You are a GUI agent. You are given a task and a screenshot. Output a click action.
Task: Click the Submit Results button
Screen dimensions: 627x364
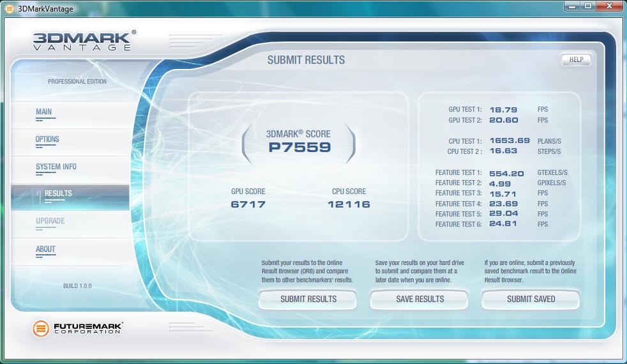click(x=308, y=300)
